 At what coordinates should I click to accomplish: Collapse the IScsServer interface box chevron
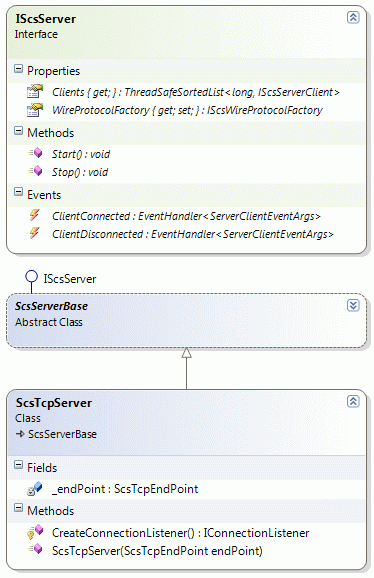[x=353, y=17]
